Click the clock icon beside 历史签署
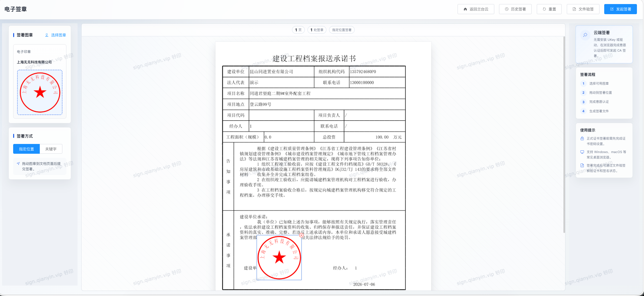 [x=506, y=9]
